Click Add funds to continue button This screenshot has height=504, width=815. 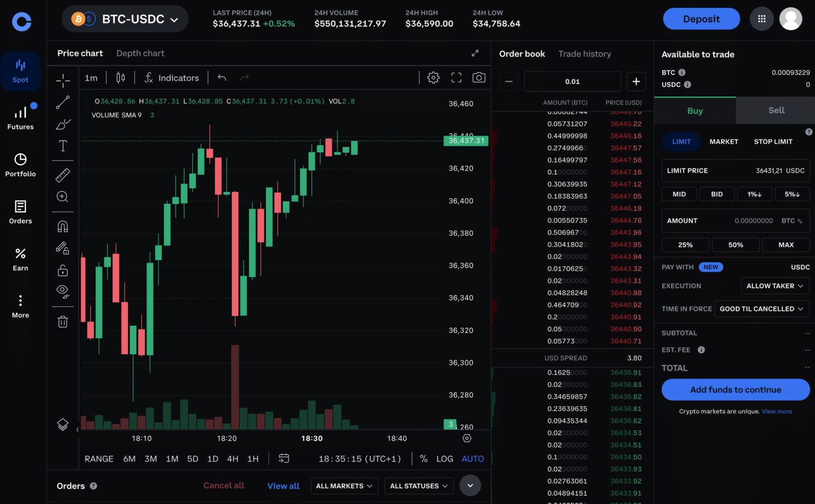coord(735,389)
